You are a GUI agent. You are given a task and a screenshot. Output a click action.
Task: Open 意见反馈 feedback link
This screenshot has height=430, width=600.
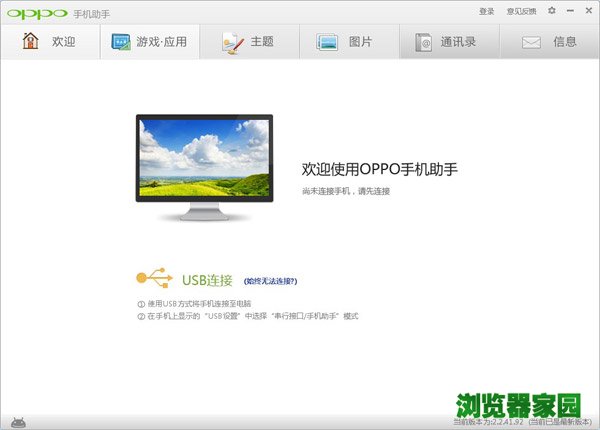tap(522, 11)
